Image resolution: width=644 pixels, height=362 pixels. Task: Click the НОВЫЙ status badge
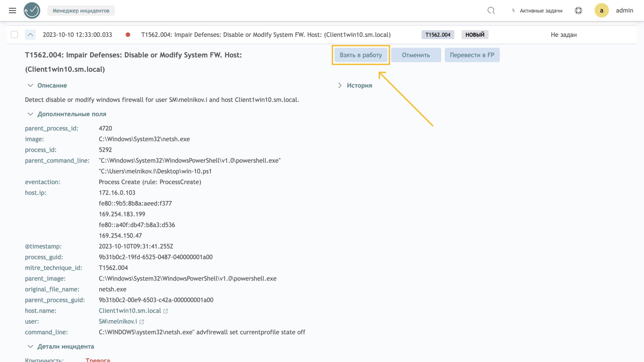475,35
